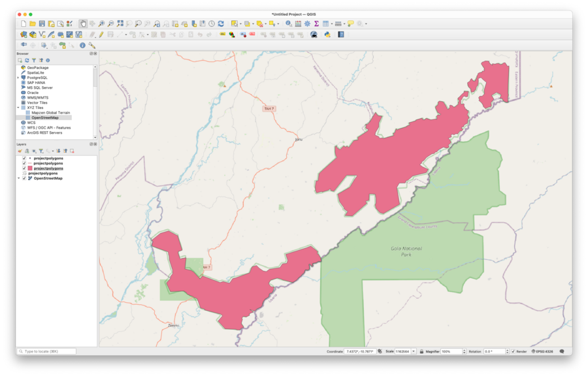Image resolution: width=588 pixels, height=376 pixels.
Task: Select Mapzen Global Terrain in Browser
Action: coord(50,112)
